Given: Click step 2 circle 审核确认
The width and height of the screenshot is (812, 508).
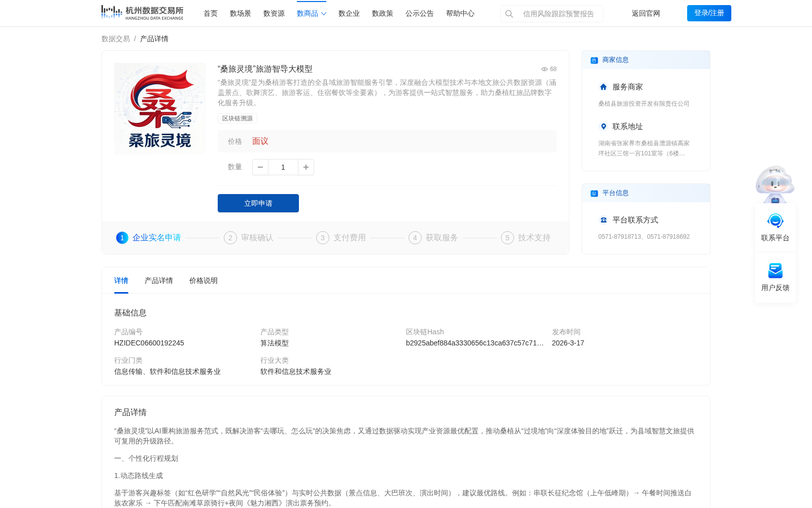Looking at the screenshot, I should 230,238.
